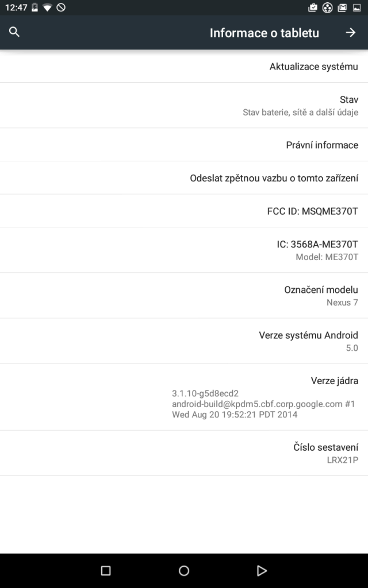Screen dimensions: 368x588
Task: Tap the Číslo sestavení LRX21P entry
Action: point(184,453)
